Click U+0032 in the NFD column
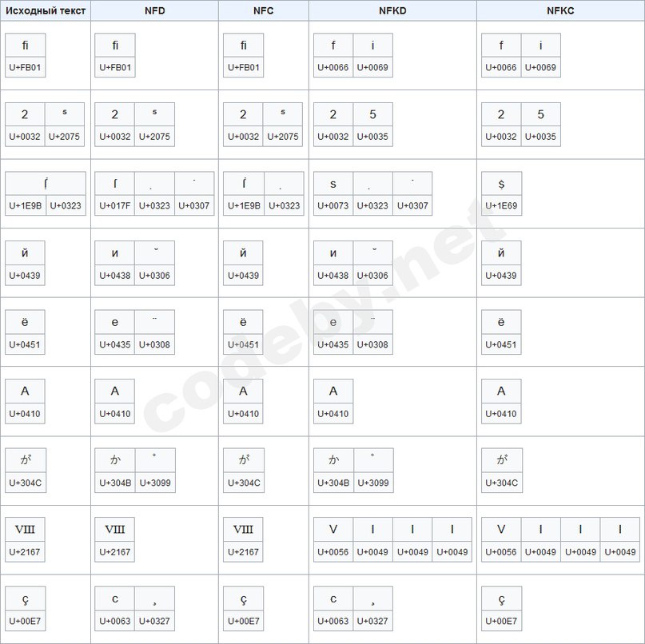 (115, 136)
